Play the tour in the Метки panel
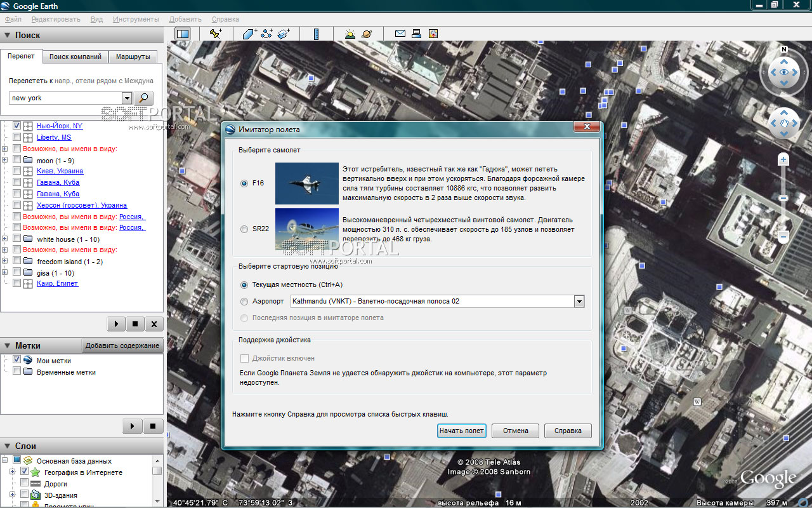Image resolution: width=812 pixels, height=508 pixels. pyautogui.click(x=133, y=425)
